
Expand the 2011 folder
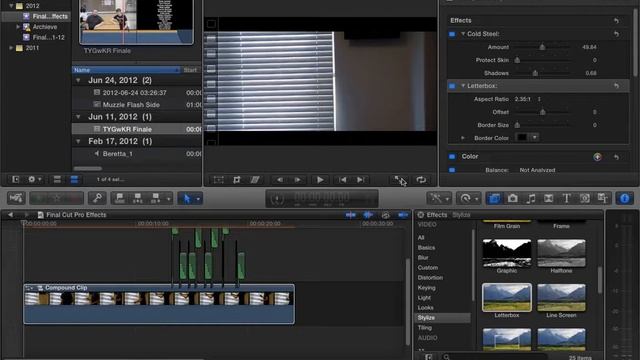(11, 48)
